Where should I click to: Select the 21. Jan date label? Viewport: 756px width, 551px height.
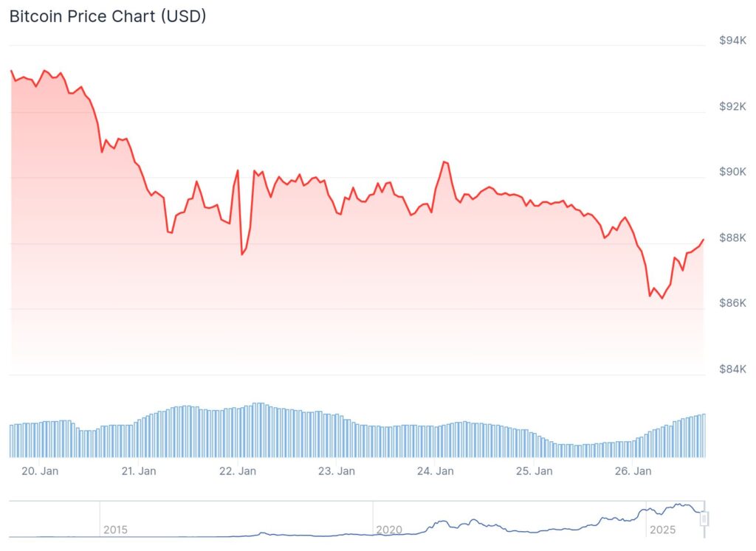point(139,471)
